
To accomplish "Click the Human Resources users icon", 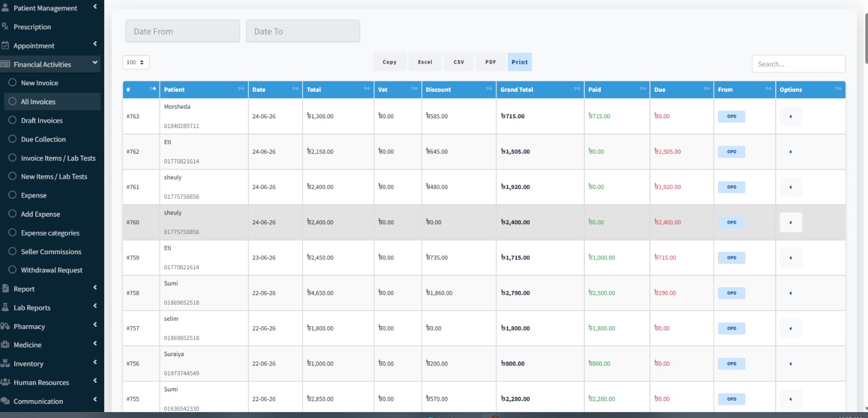I will click(5, 382).
